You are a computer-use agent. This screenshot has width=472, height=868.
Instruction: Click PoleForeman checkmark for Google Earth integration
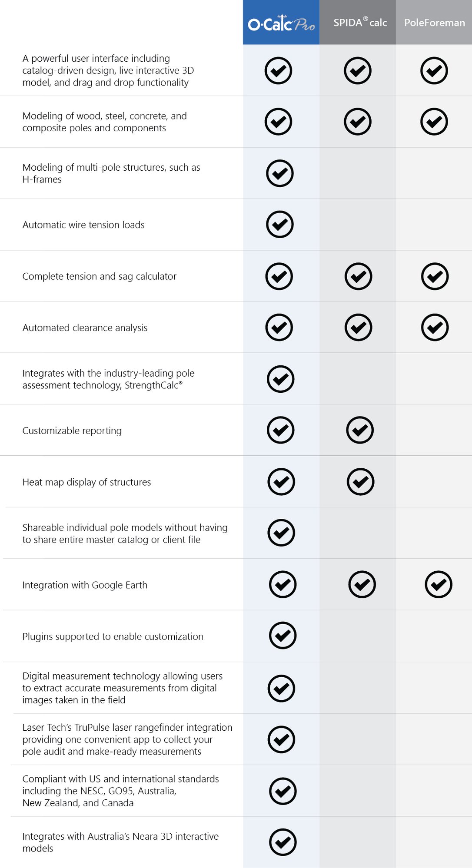[439, 584]
